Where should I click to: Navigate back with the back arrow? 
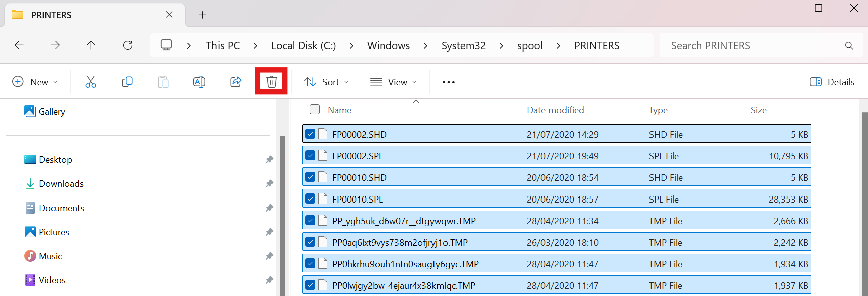tap(19, 45)
